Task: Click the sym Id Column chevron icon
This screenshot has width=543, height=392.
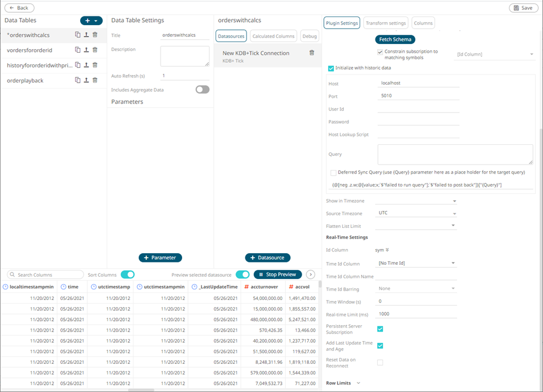Action: [387, 250]
